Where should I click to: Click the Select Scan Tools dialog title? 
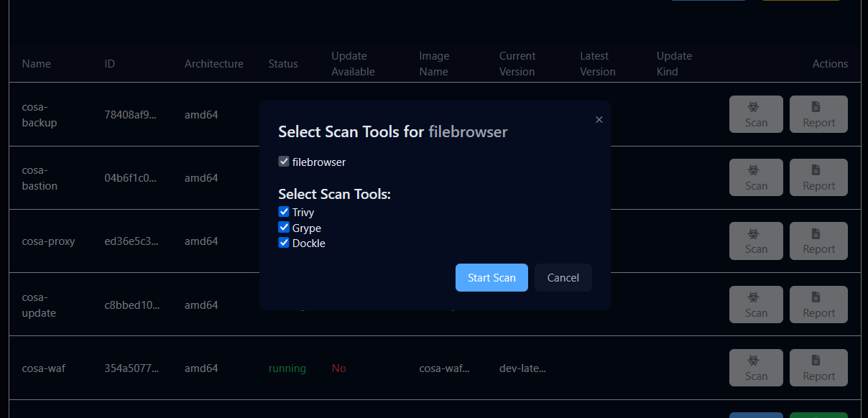(x=393, y=132)
